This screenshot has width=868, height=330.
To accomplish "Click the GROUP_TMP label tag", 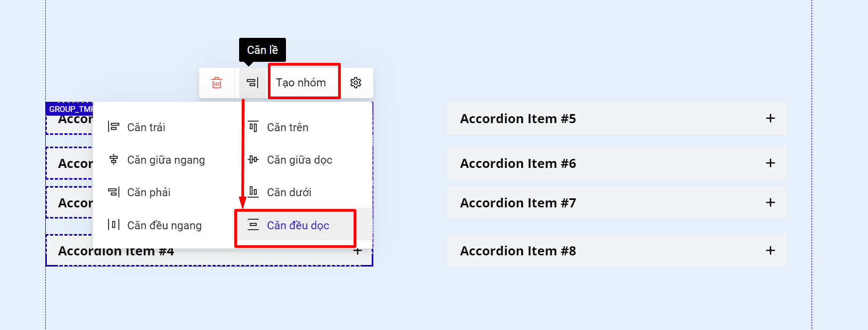I will click(x=70, y=109).
